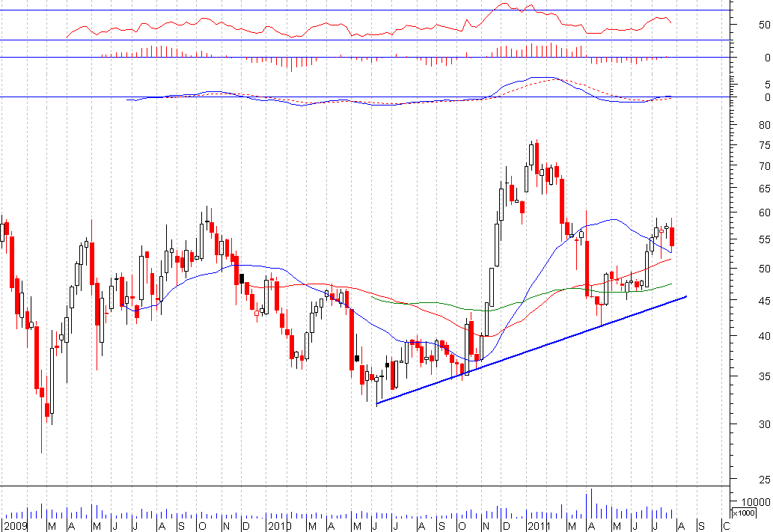This screenshot has width=773, height=532.
Task: Click the D label for December 2009
Action: coord(245,526)
